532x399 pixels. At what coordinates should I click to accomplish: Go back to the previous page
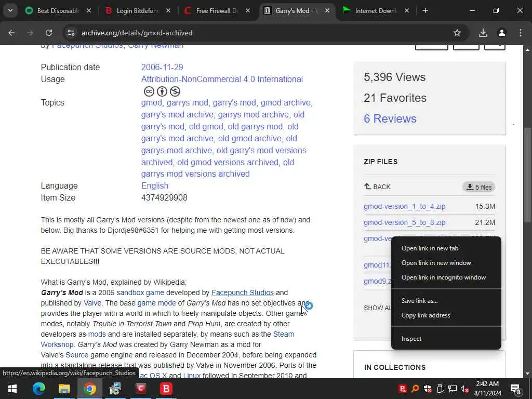tap(11, 33)
